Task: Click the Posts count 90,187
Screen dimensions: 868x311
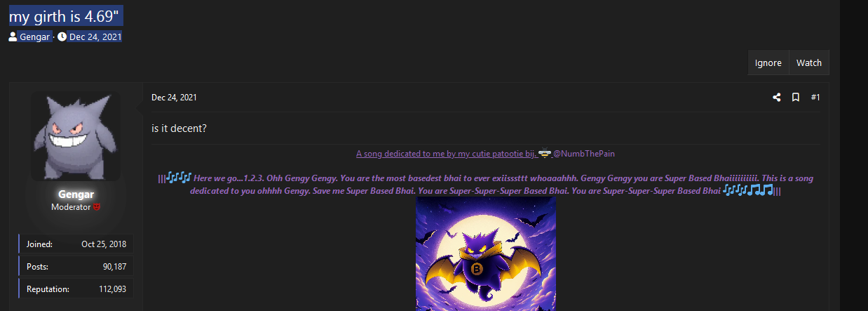Action: point(114,267)
